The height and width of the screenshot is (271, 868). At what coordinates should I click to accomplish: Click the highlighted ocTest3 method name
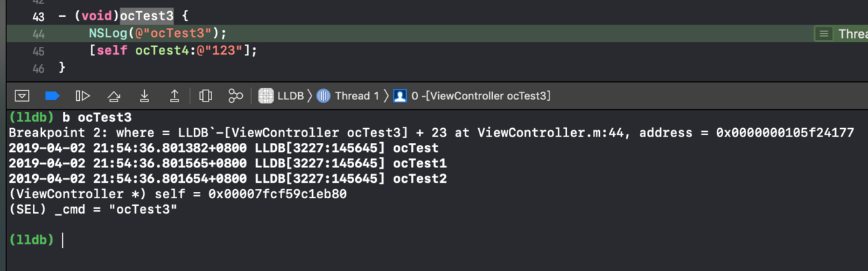(146, 16)
